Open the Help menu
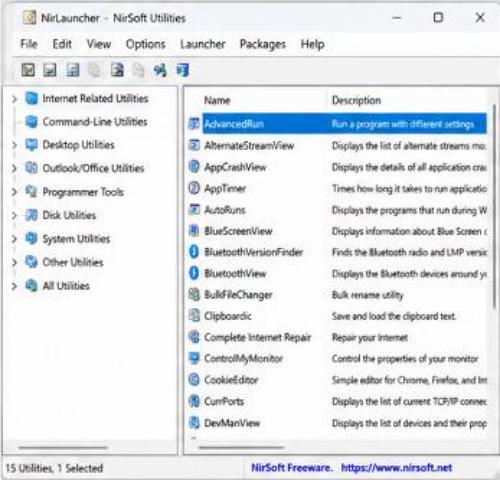The height and width of the screenshot is (480, 500). point(312,44)
